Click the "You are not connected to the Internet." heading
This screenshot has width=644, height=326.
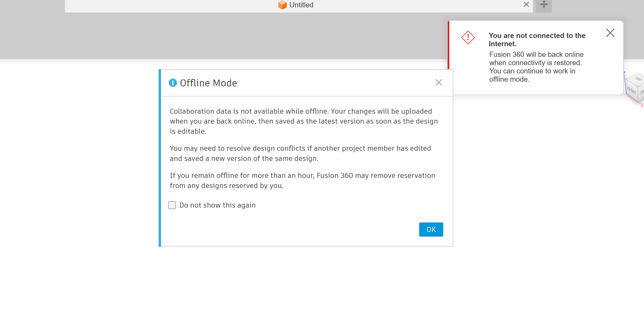(x=537, y=40)
